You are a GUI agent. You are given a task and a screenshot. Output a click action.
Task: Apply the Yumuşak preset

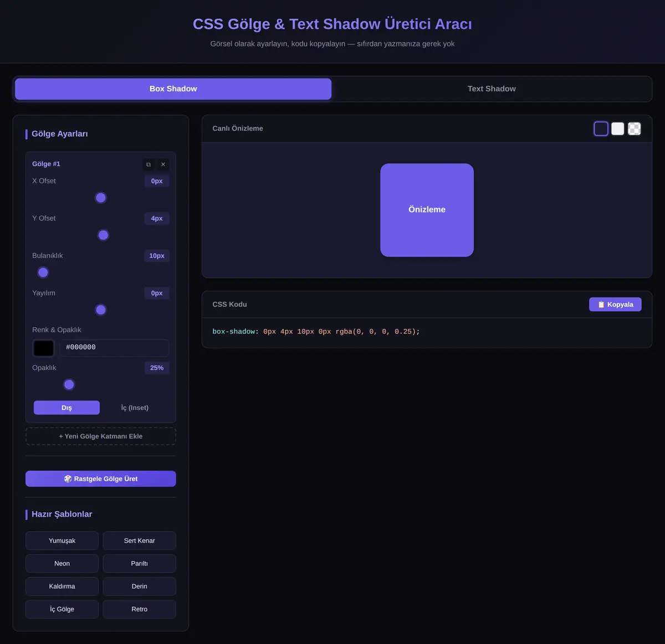coord(62,541)
